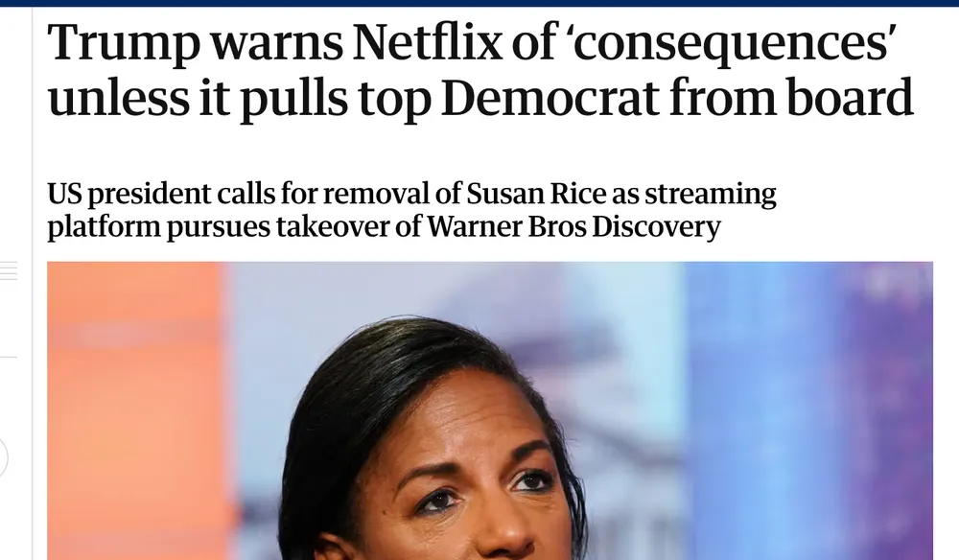Image resolution: width=959 pixels, height=560 pixels.
Task: Click 'streaming' in the subheading
Action: click(x=711, y=196)
